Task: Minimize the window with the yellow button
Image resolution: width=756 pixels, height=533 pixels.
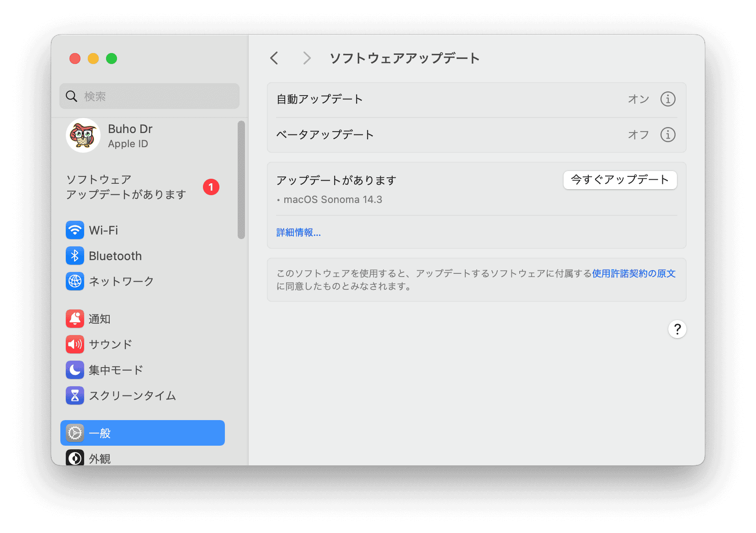Action: [93, 59]
